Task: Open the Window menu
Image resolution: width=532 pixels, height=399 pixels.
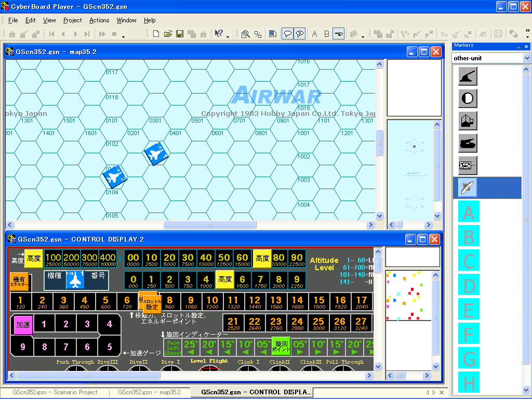Action: coord(127,20)
